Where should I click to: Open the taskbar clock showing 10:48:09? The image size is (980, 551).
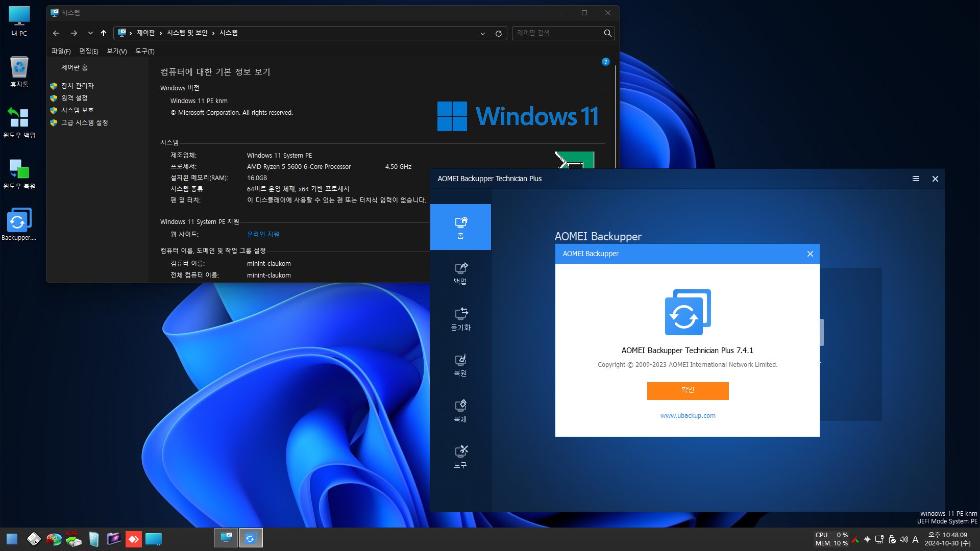tap(948, 539)
